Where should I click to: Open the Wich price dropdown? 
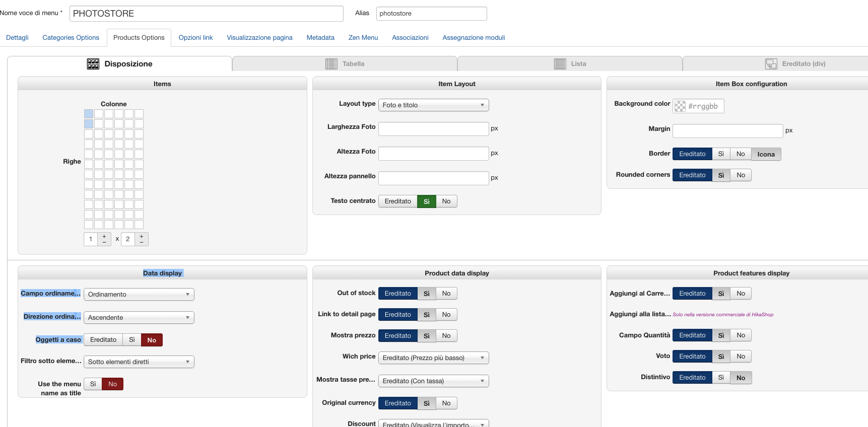click(434, 358)
